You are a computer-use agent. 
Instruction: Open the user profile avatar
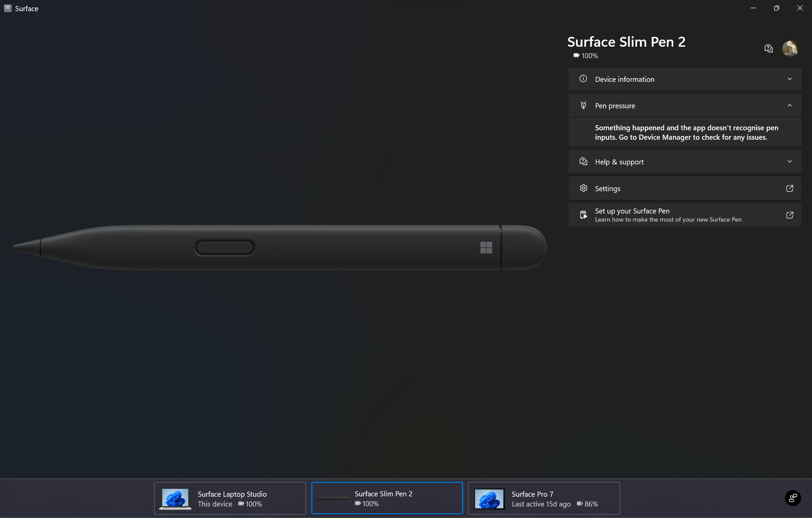[x=790, y=48]
